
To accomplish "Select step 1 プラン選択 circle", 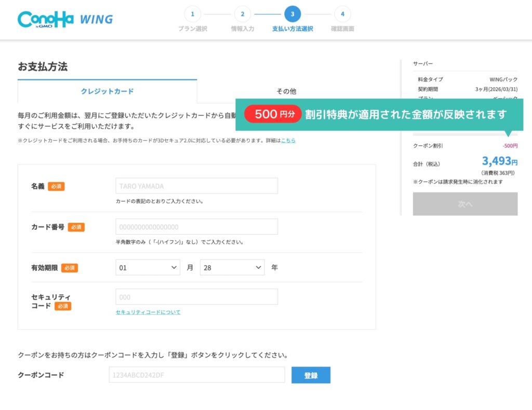I will click(x=193, y=13).
